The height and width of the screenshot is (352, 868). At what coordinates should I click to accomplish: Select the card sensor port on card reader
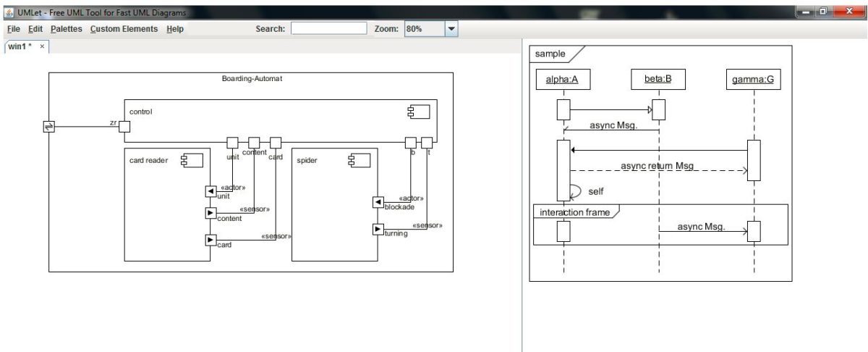click(x=210, y=240)
